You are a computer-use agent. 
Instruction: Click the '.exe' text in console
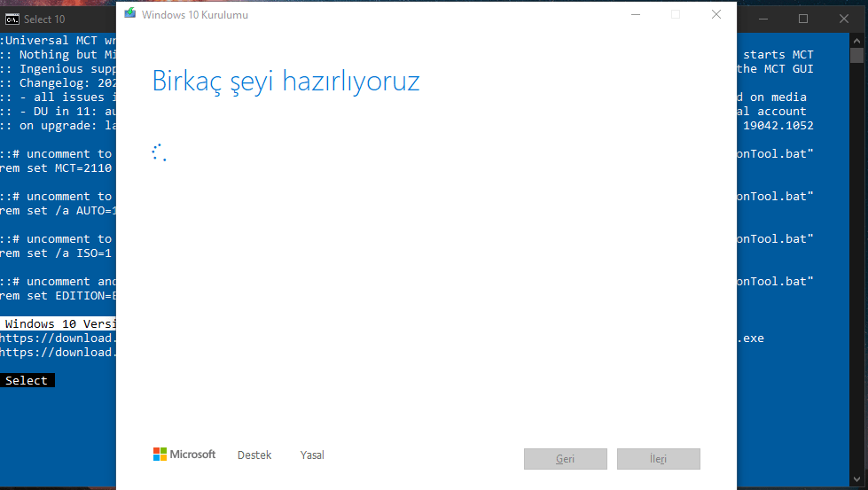tap(751, 338)
